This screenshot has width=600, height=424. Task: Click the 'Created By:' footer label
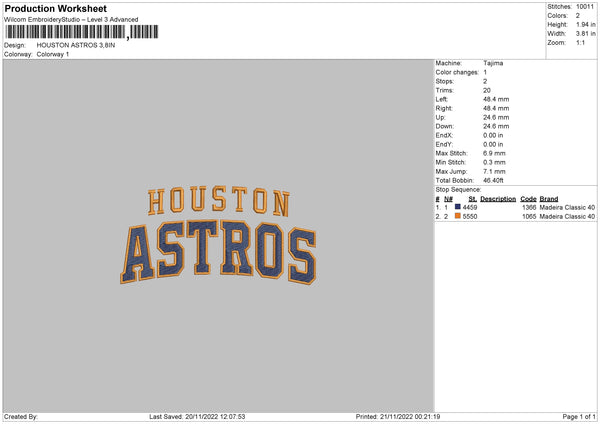click(x=21, y=416)
